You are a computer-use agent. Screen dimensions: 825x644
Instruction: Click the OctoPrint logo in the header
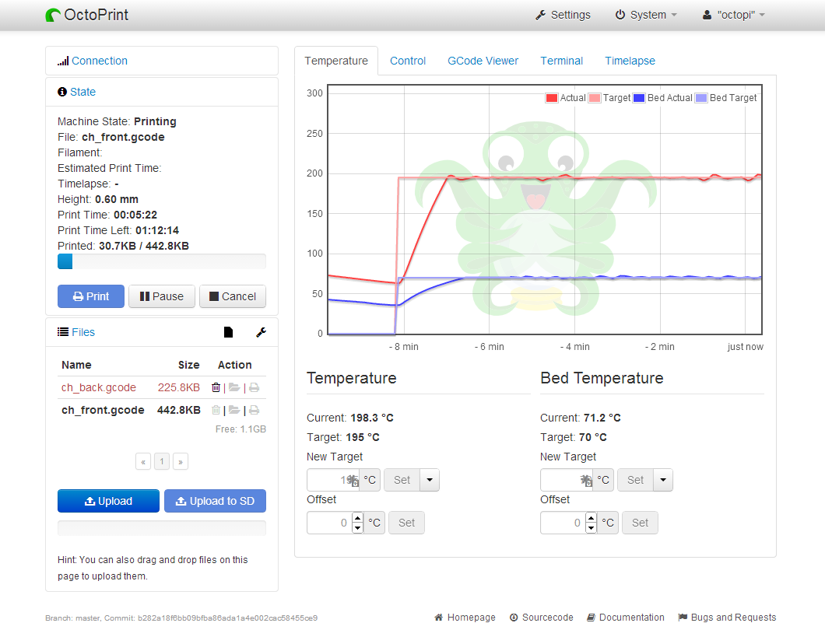[x=87, y=15]
